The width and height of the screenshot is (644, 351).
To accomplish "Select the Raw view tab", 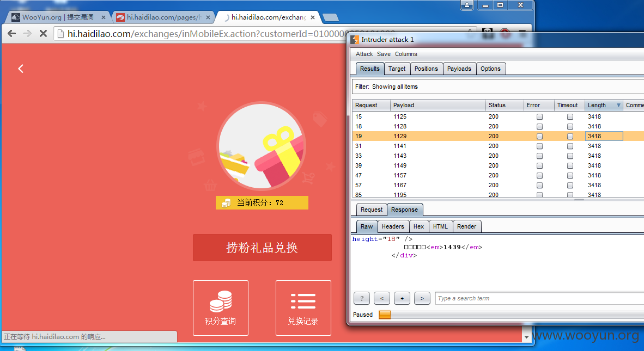I will click(367, 226).
